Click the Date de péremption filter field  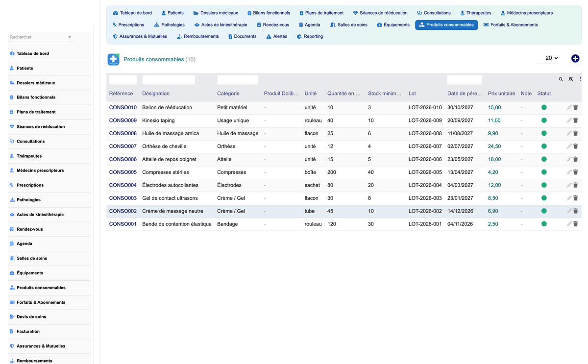coord(465,80)
